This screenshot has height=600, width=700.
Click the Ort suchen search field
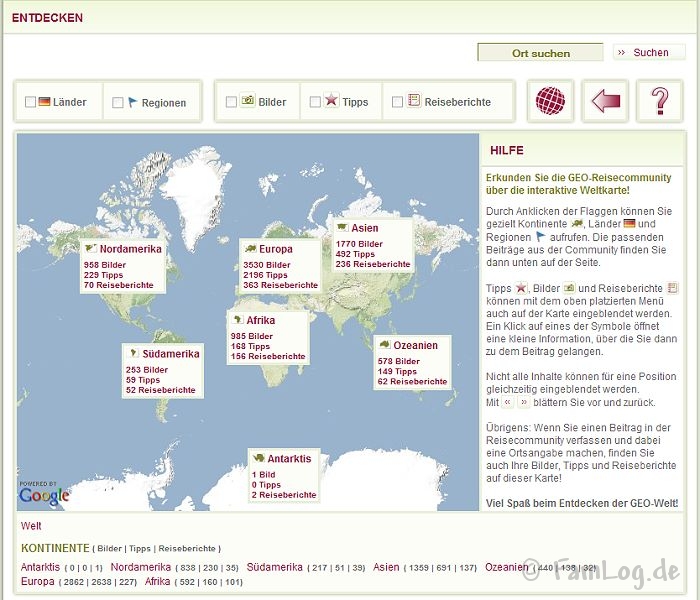coord(540,53)
